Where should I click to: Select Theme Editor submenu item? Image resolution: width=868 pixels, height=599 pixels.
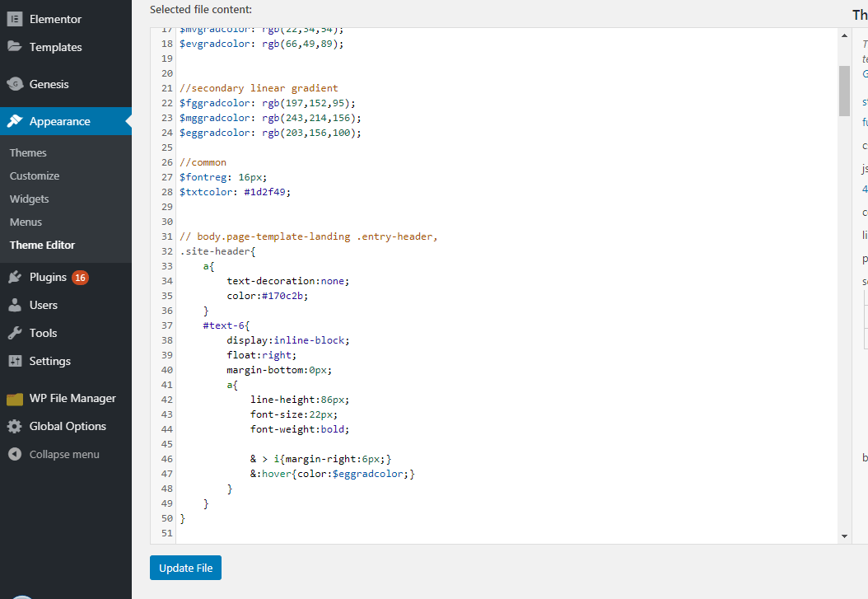pyautogui.click(x=42, y=246)
